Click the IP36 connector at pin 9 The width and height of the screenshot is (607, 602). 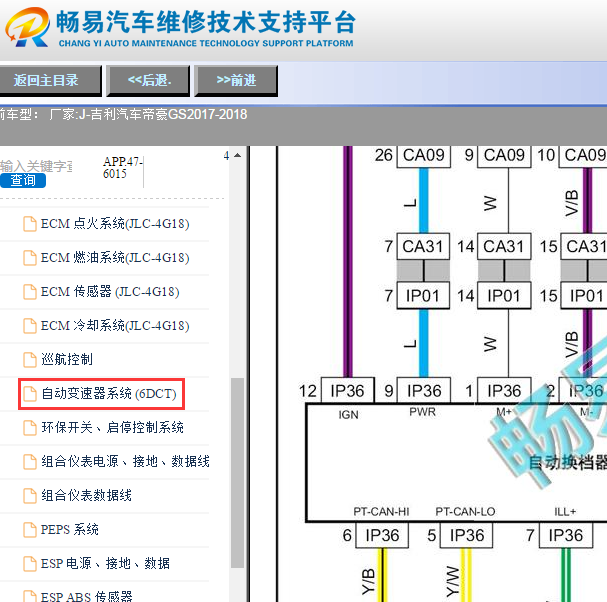pyautogui.click(x=424, y=391)
